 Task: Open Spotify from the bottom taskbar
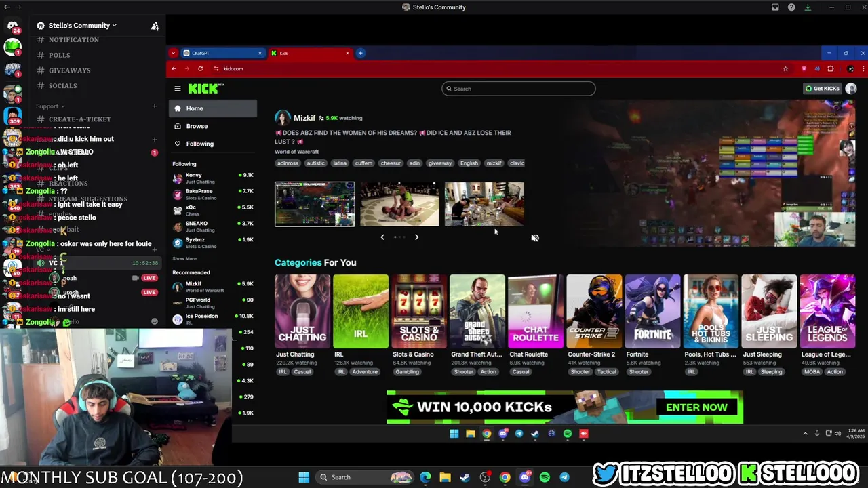click(x=545, y=477)
